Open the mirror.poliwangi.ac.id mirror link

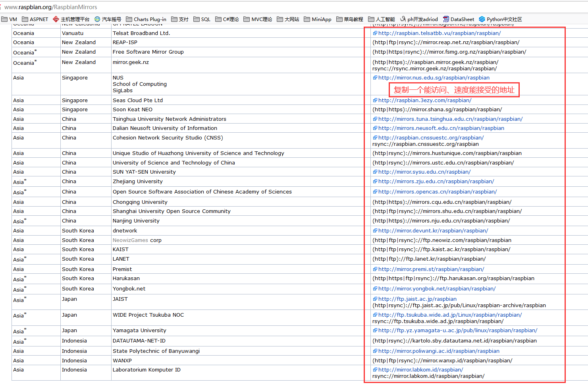[x=439, y=351]
